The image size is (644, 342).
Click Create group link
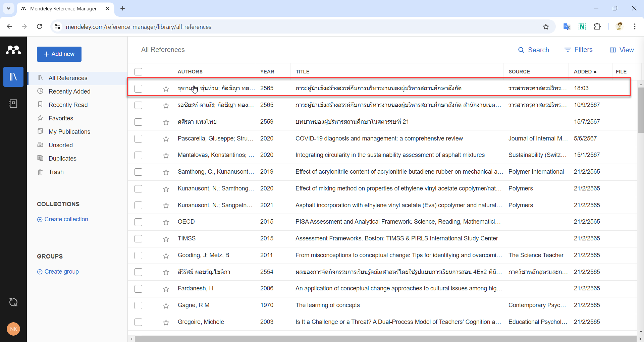58,272
